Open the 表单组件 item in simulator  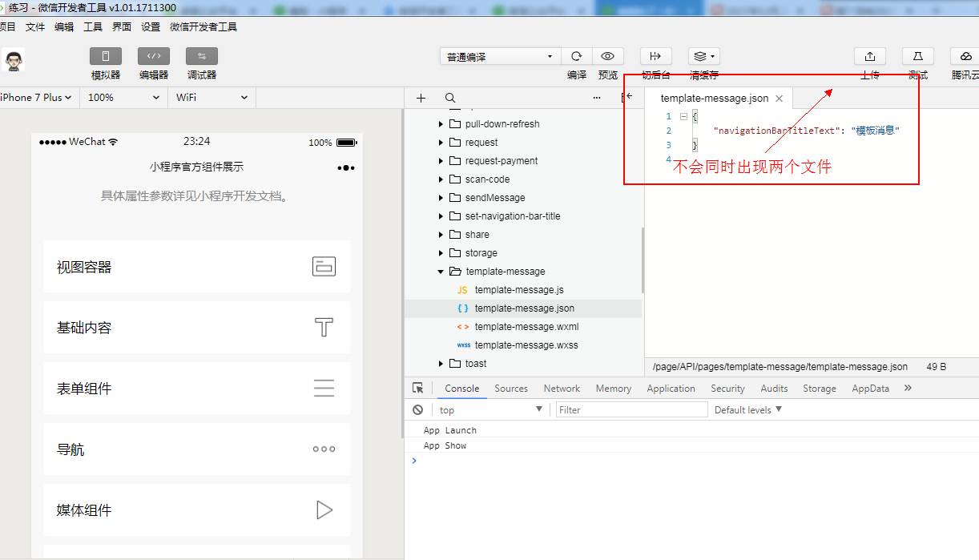tap(197, 389)
